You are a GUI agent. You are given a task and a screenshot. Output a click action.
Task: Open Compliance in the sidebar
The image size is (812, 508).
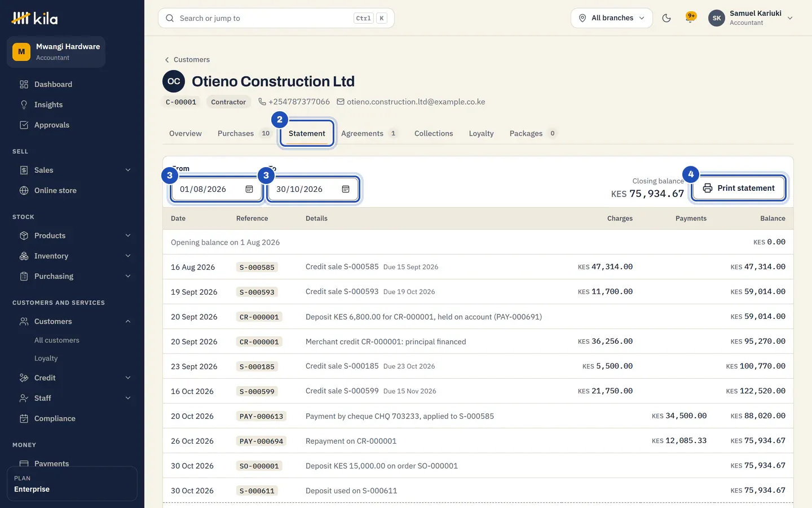pos(72,418)
